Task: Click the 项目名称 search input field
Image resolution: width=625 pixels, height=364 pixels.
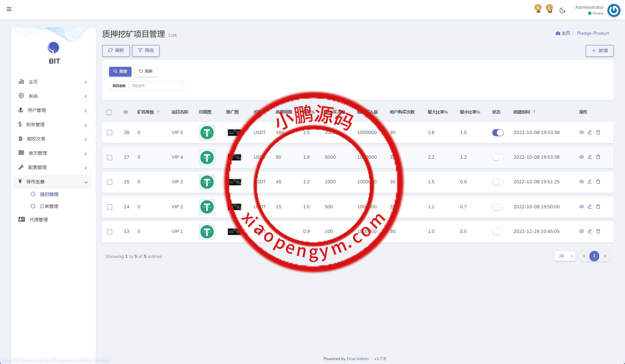Action: click(x=156, y=86)
